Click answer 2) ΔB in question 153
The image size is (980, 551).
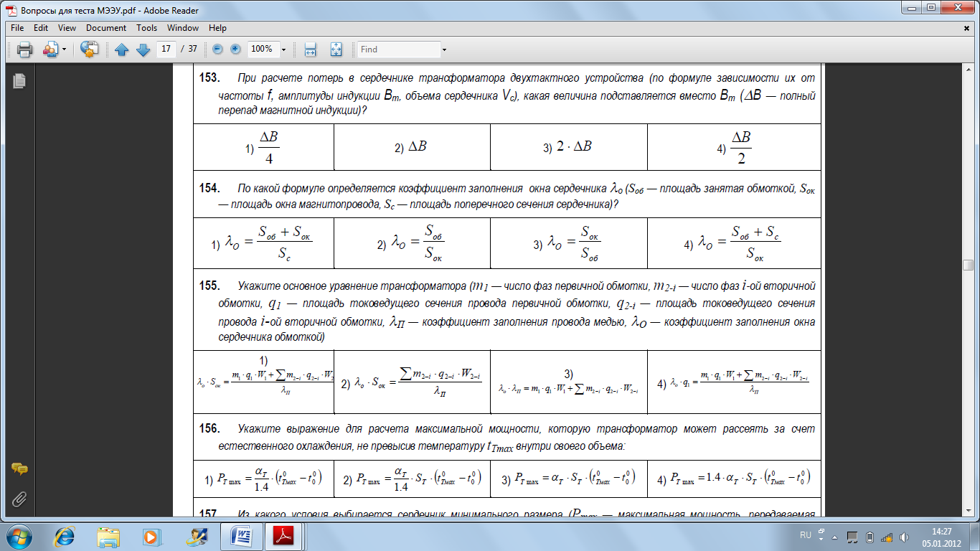(x=411, y=147)
